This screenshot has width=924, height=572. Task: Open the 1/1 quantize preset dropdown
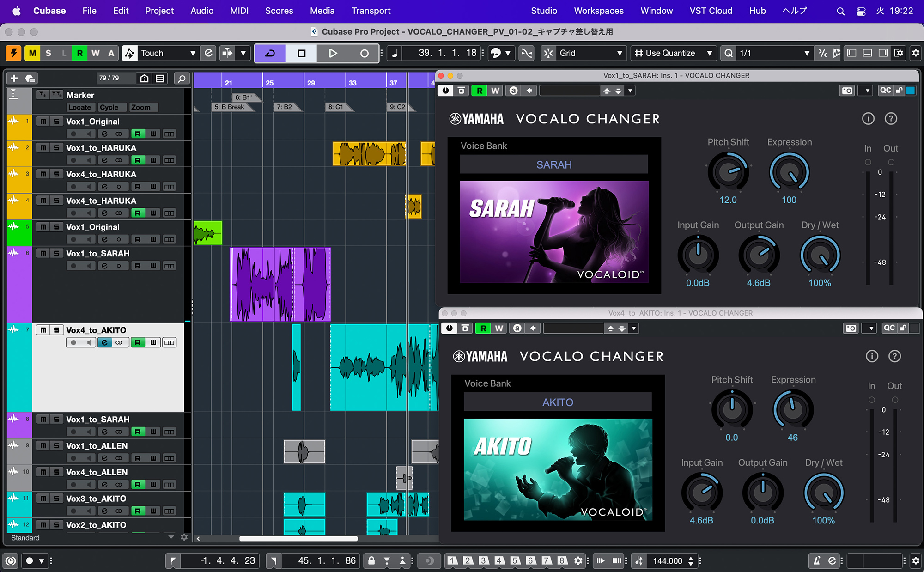coord(774,53)
